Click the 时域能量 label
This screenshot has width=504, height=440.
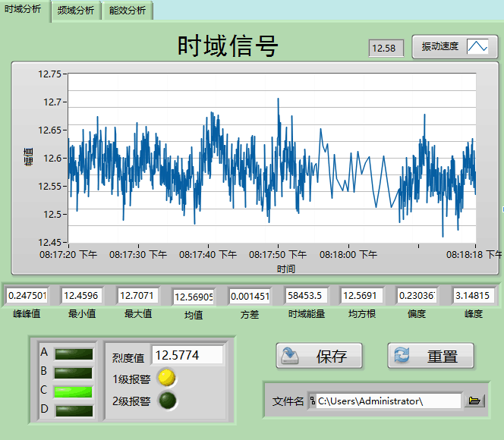307,314
